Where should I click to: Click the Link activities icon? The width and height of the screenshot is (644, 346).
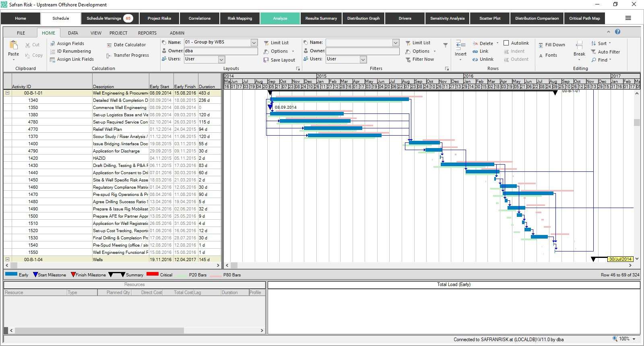[475, 51]
